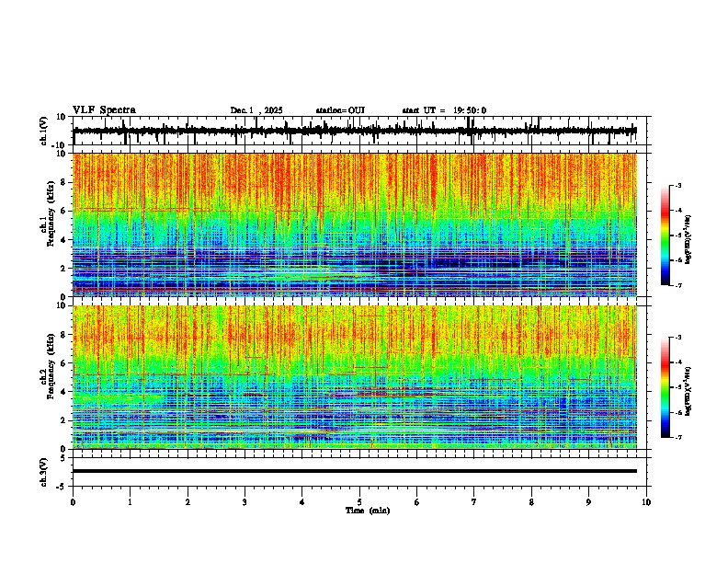Click the ch.1 frequency spectrogram panel
The width and height of the screenshot is (728, 563).
pyautogui.click(x=355, y=224)
